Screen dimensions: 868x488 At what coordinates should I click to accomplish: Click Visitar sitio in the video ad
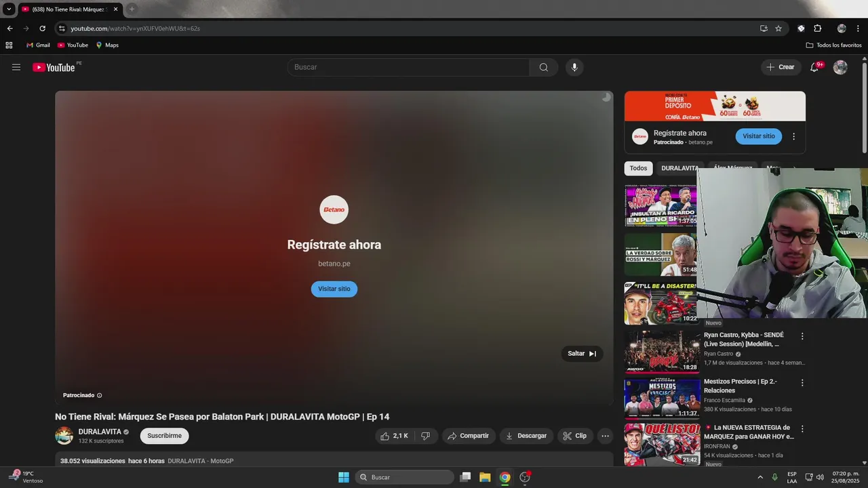pos(334,289)
